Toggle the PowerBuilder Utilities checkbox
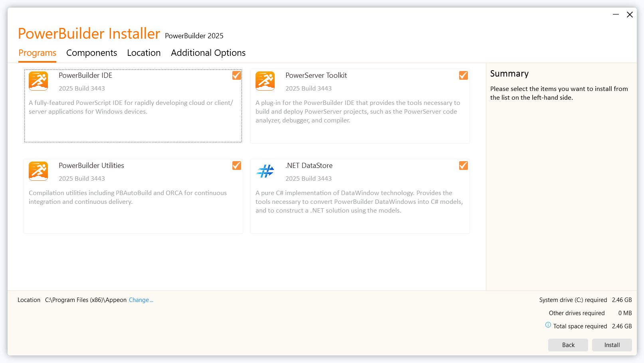644x363 pixels. pos(237,166)
